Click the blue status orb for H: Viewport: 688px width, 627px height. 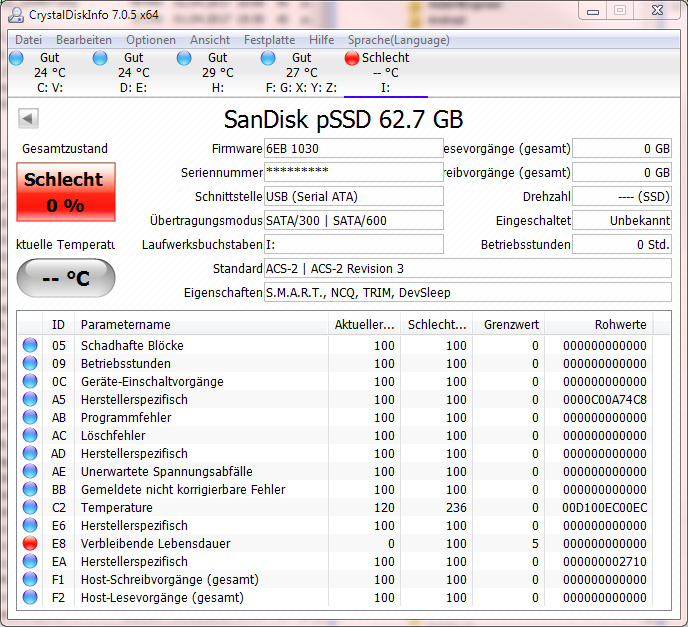point(184,58)
